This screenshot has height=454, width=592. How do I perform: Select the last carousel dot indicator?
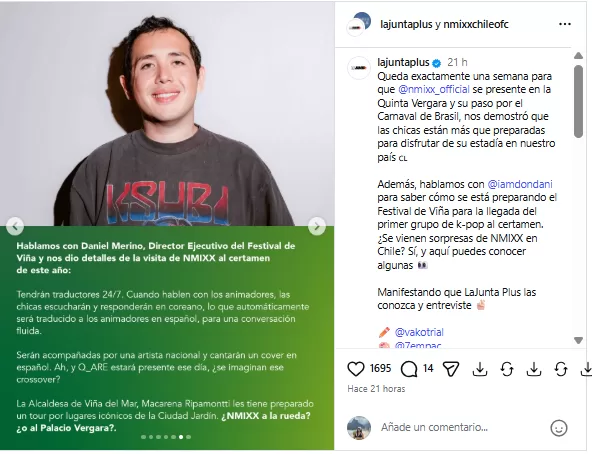click(188, 437)
